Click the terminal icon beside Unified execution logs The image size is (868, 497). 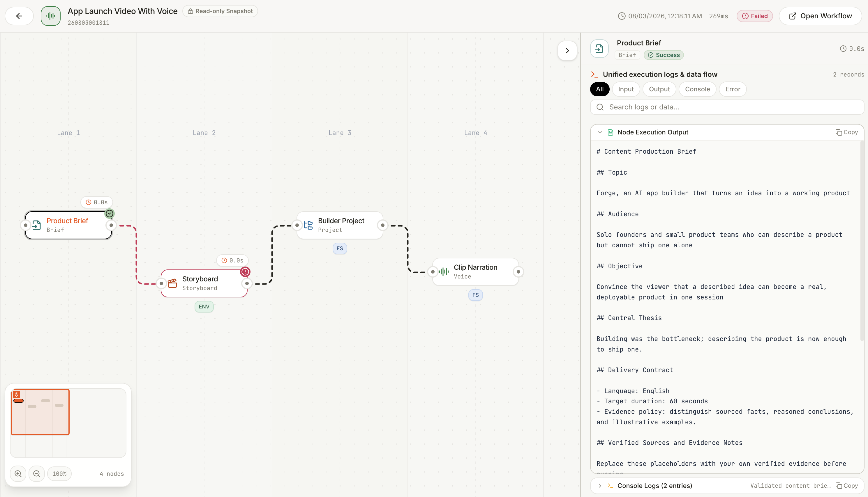pyautogui.click(x=594, y=74)
